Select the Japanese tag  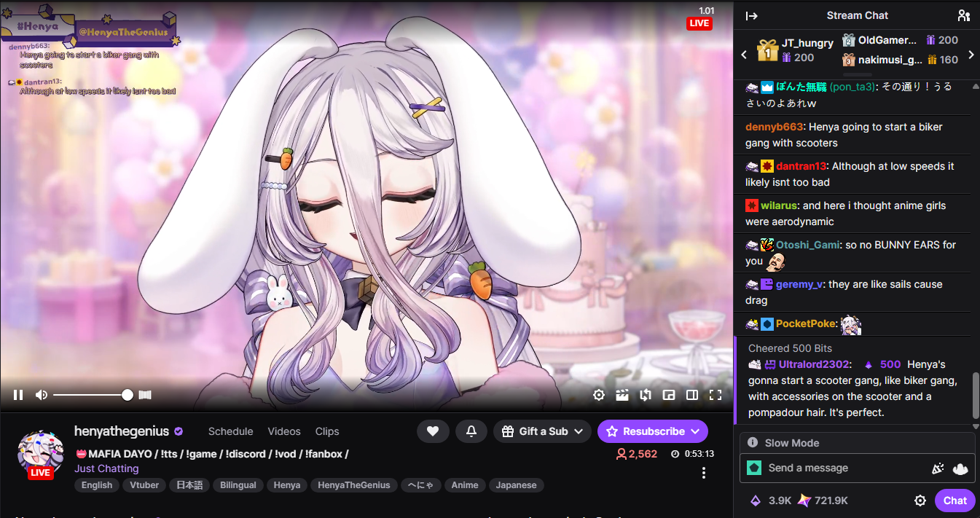click(516, 485)
